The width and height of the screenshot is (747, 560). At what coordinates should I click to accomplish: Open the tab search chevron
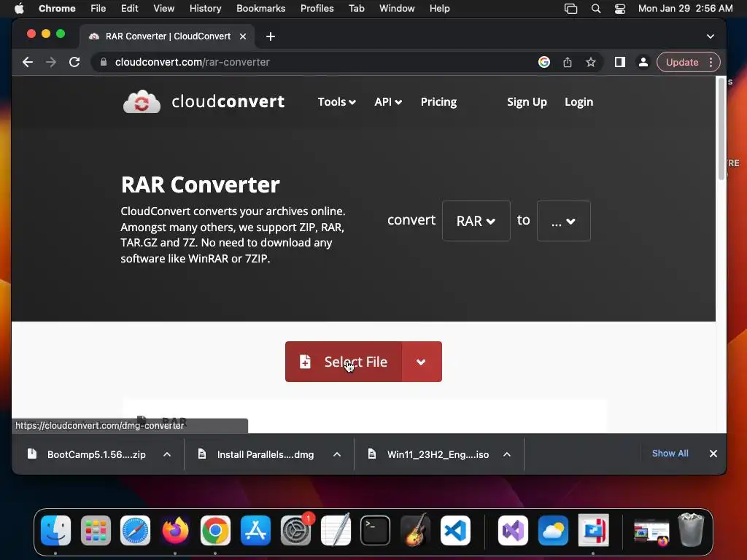pos(711,36)
